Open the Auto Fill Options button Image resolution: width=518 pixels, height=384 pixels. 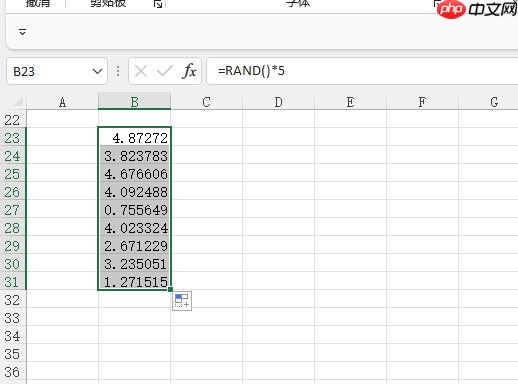tap(182, 301)
